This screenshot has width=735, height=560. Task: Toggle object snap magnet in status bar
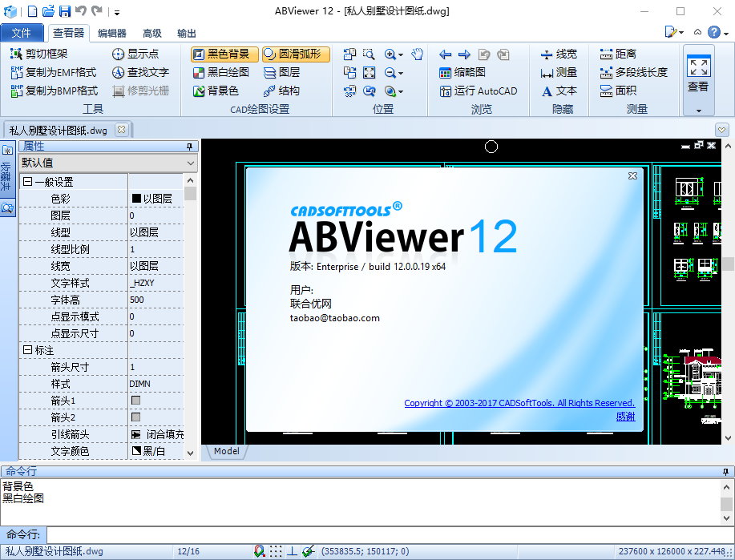click(259, 551)
